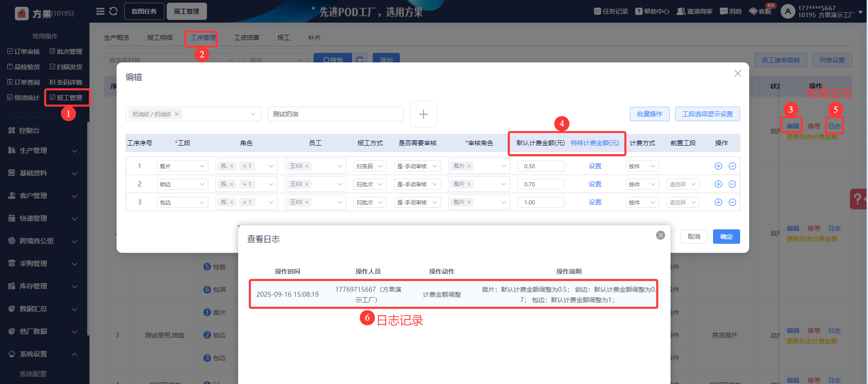The height and width of the screenshot is (384, 868).
Task: Open 消息 messages icon in header
Action: point(730,11)
